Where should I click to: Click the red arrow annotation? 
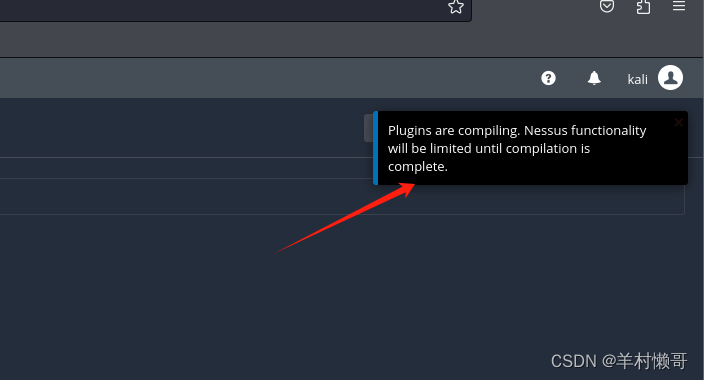[x=345, y=218]
